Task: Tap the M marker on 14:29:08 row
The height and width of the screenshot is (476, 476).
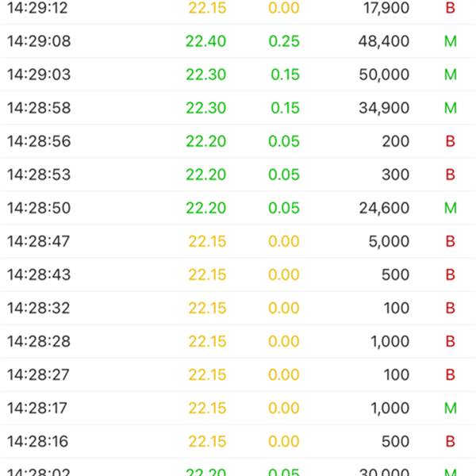Action: click(451, 41)
